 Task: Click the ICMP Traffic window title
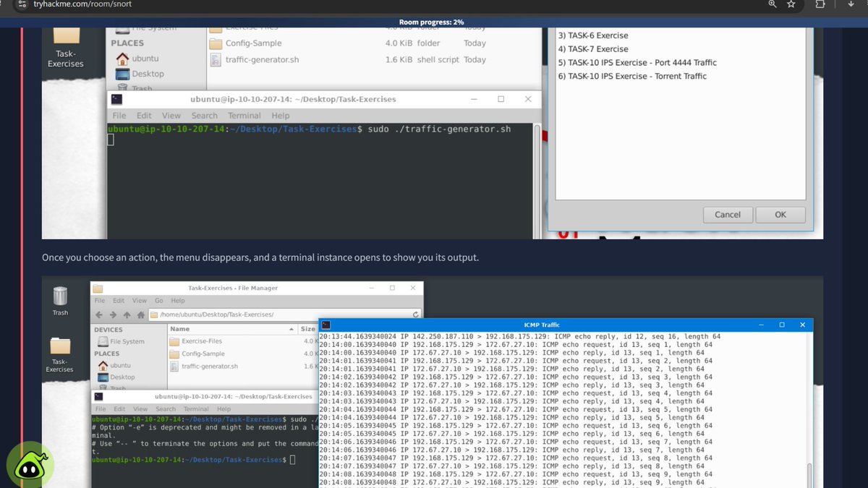(542, 325)
